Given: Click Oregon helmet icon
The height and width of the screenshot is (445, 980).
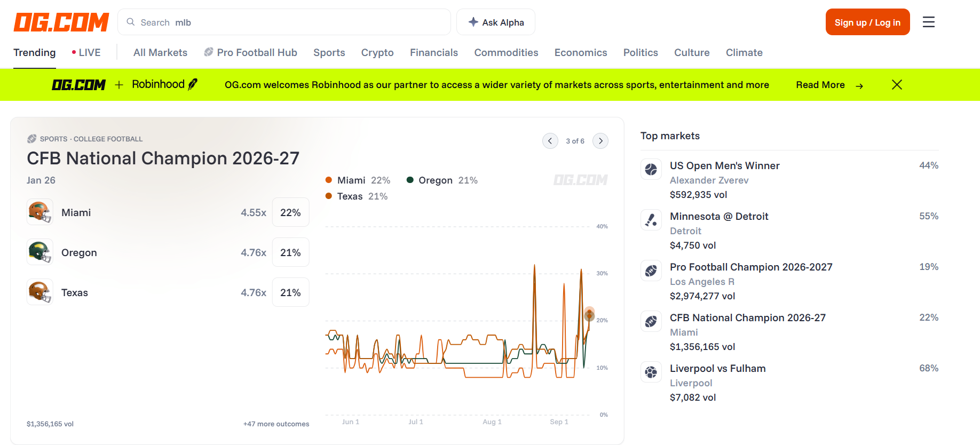Looking at the screenshot, I should click(x=40, y=252).
